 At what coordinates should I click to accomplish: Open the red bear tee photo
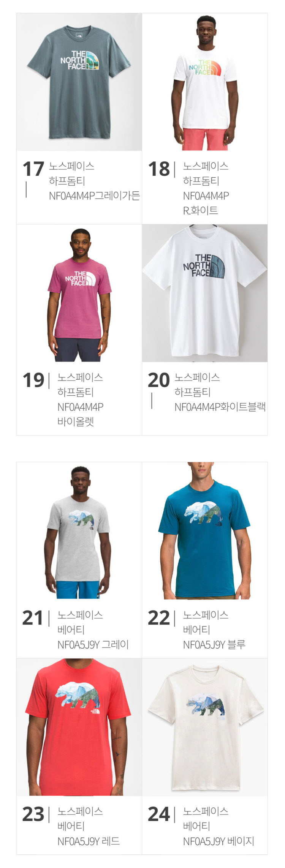coord(79,727)
